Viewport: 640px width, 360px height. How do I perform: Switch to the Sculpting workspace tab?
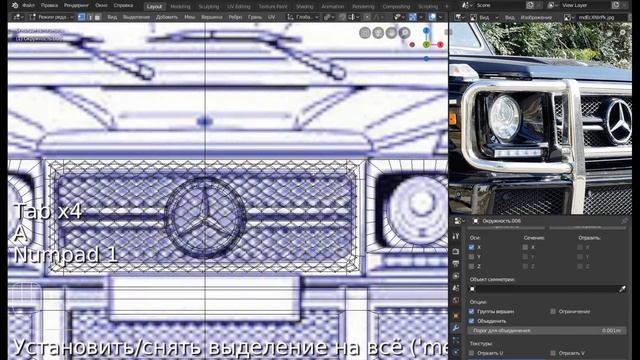coord(209,7)
